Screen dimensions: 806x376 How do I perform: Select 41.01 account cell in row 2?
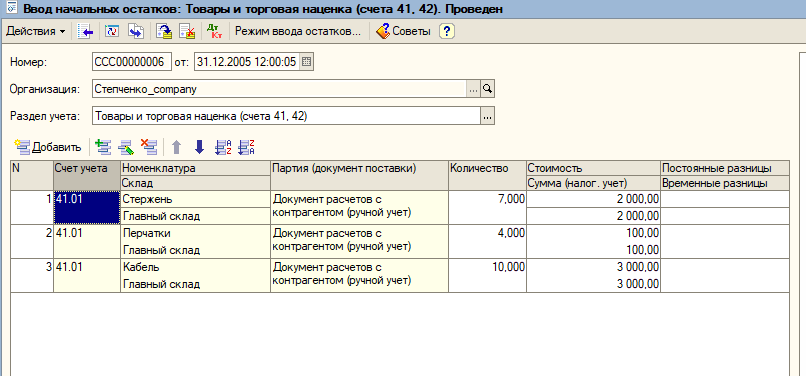click(87, 242)
